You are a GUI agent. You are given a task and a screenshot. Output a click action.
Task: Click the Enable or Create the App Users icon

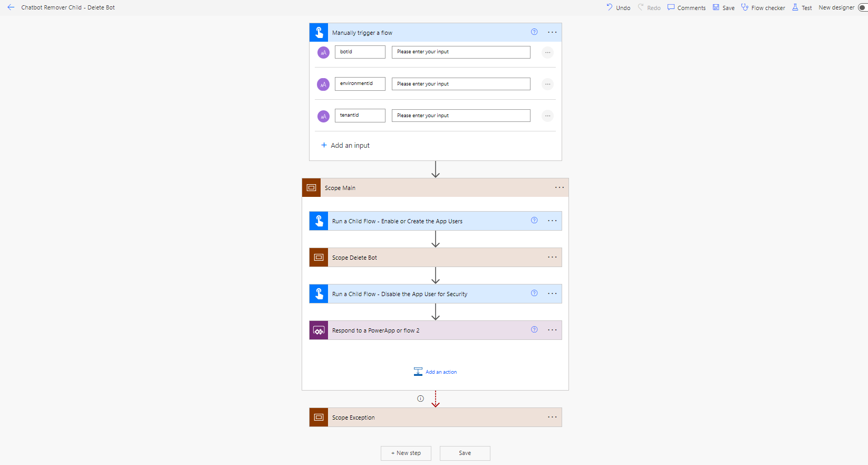pos(319,221)
